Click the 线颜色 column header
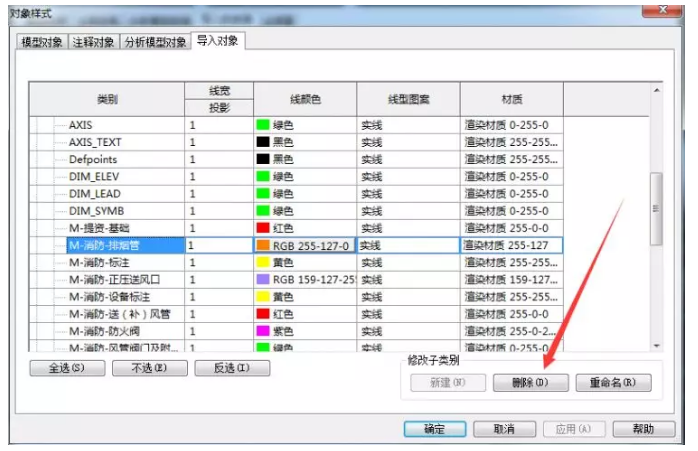This screenshot has height=451, width=698. click(305, 99)
